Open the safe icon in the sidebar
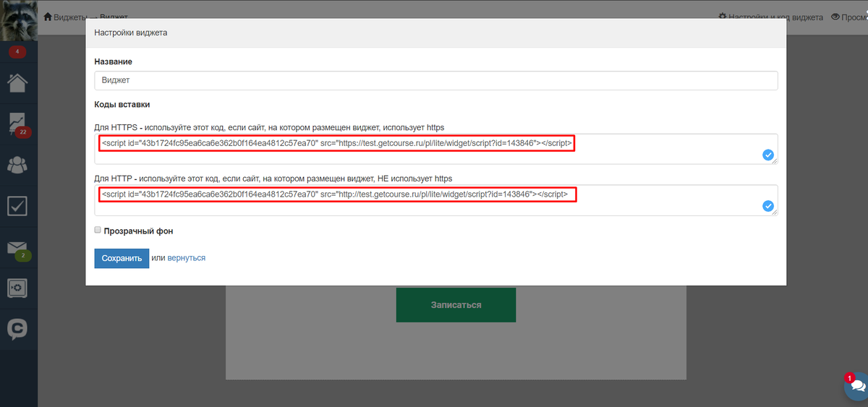 pos(18,288)
